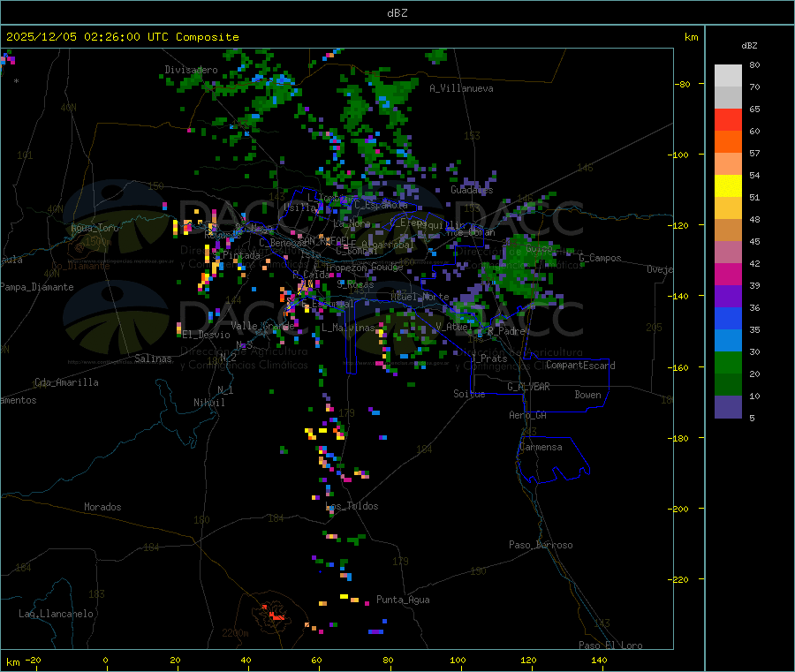Image resolution: width=795 pixels, height=672 pixels.
Task: Click the El_Desvio map label
Action: (206, 335)
